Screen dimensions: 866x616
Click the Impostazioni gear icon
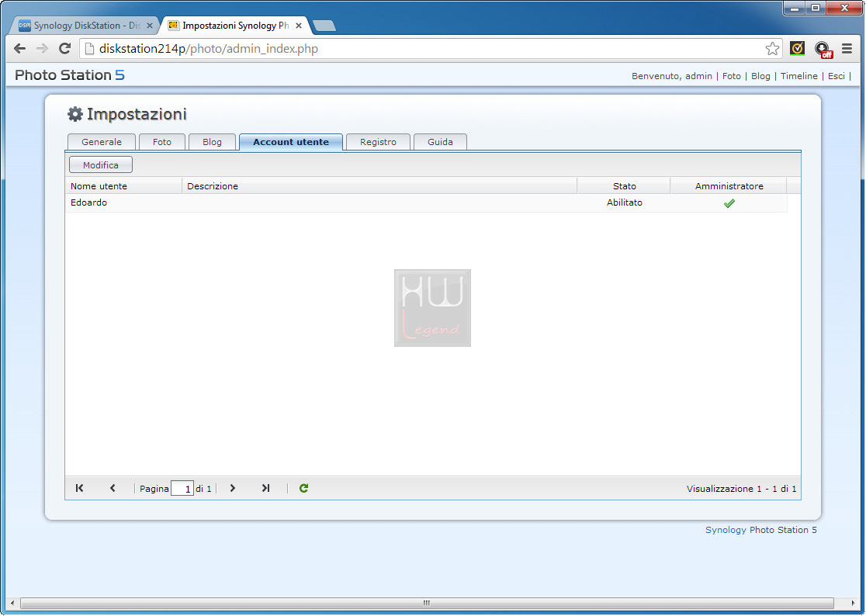coord(75,114)
